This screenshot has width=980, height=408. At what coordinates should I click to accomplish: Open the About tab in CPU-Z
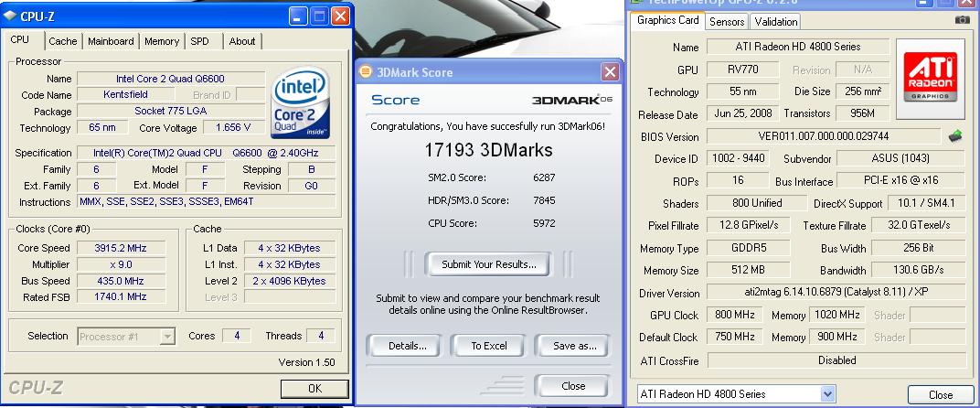click(x=242, y=41)
